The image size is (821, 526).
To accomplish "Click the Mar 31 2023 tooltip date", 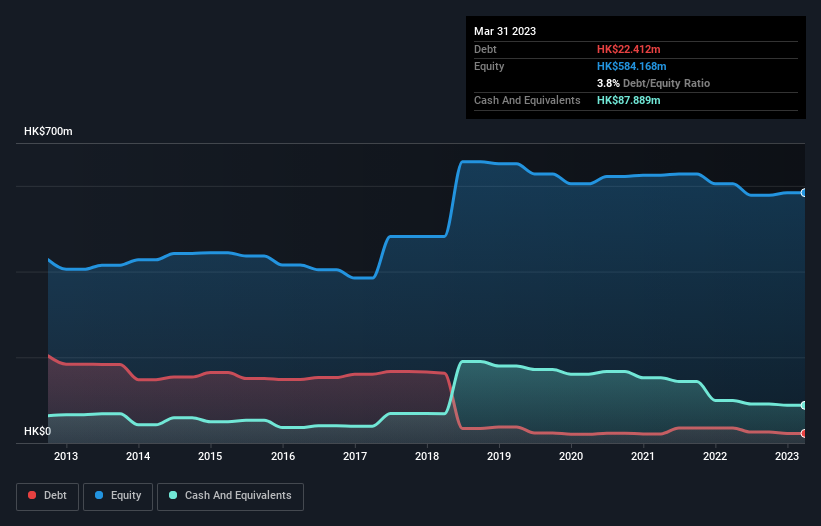I will point(505,31).
